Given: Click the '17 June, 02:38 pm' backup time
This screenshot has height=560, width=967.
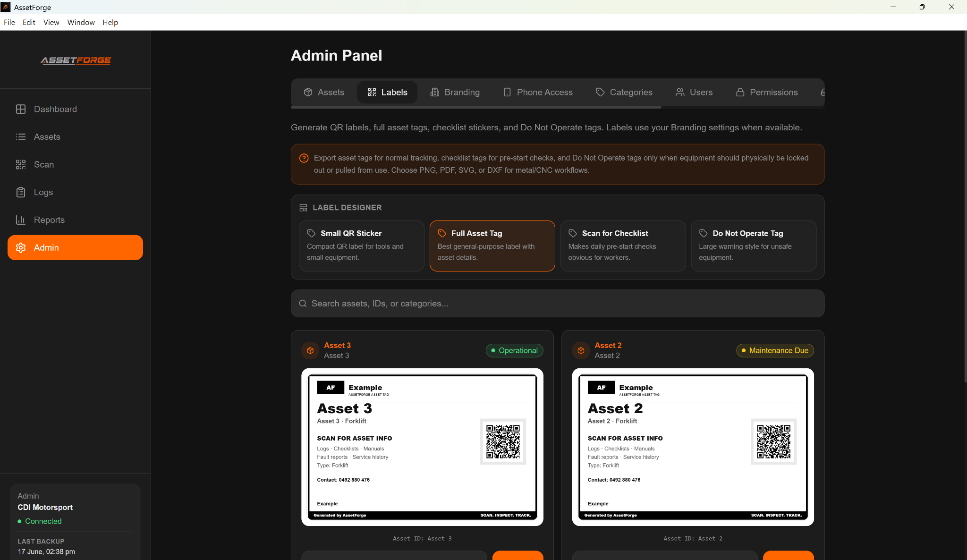Looking at the screenshot, I should point(46,552).
